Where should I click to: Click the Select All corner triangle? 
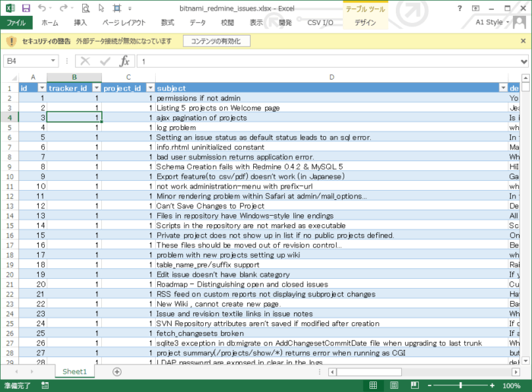point(14,77)
